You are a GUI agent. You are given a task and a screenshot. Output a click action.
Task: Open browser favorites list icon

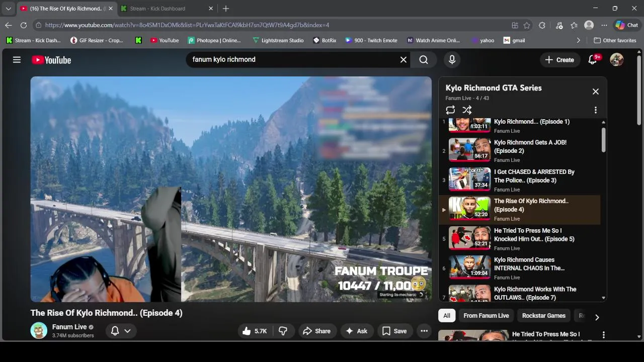[x=574, y=25]
